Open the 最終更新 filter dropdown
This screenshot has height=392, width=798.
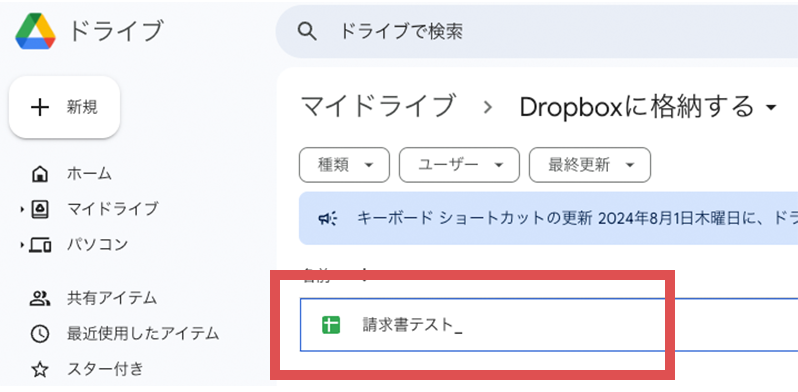click(x=590, y=165)
